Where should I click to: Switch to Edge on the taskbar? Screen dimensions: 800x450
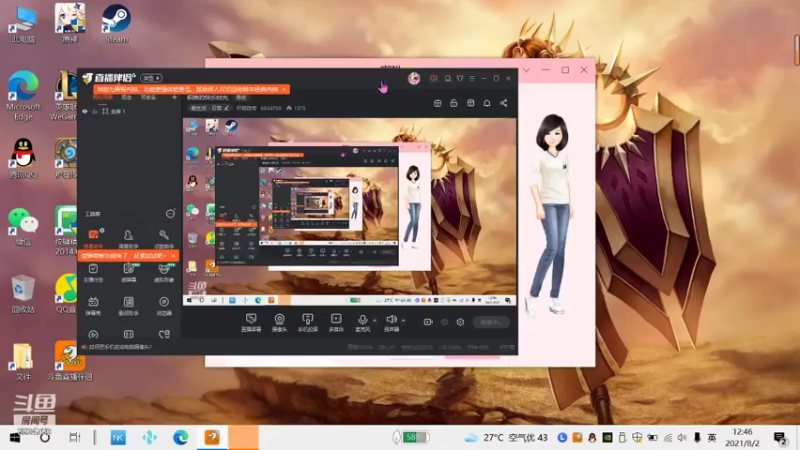pos(180,438)
